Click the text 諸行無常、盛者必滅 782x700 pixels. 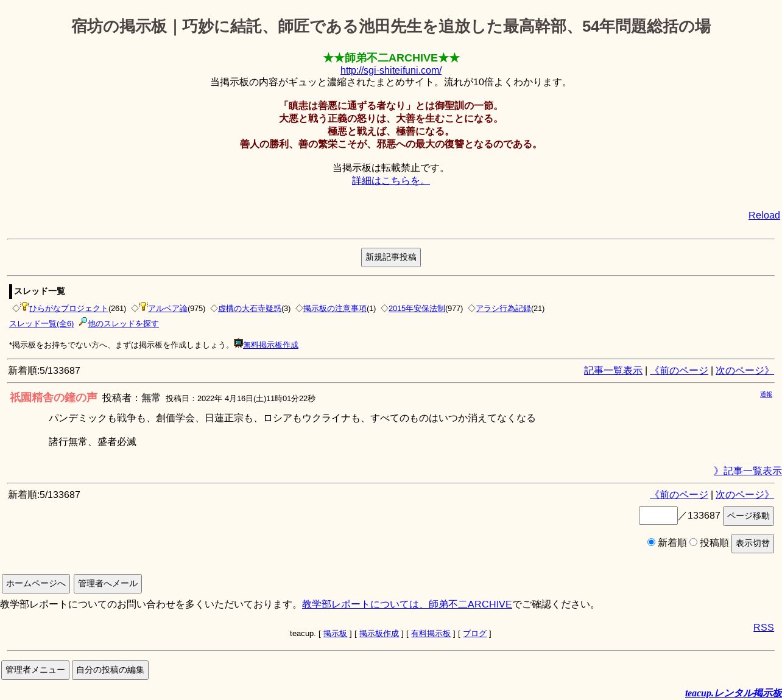pos(93,441)
